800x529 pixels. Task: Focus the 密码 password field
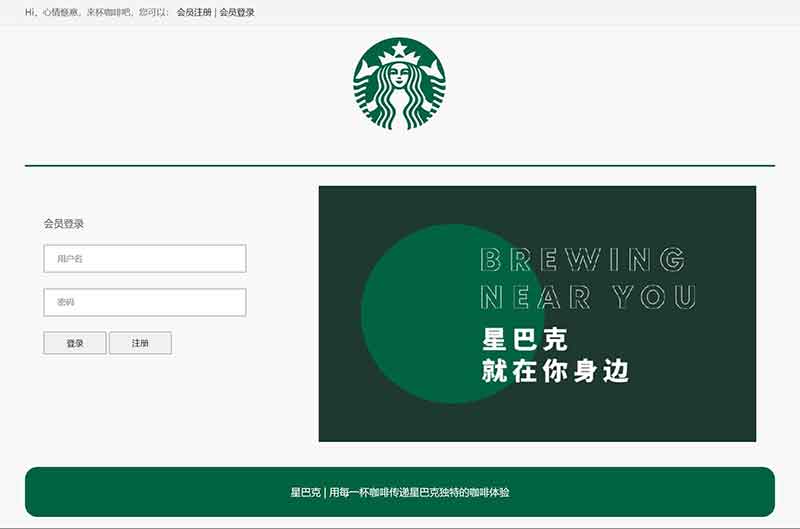click(x=145, y=302)
